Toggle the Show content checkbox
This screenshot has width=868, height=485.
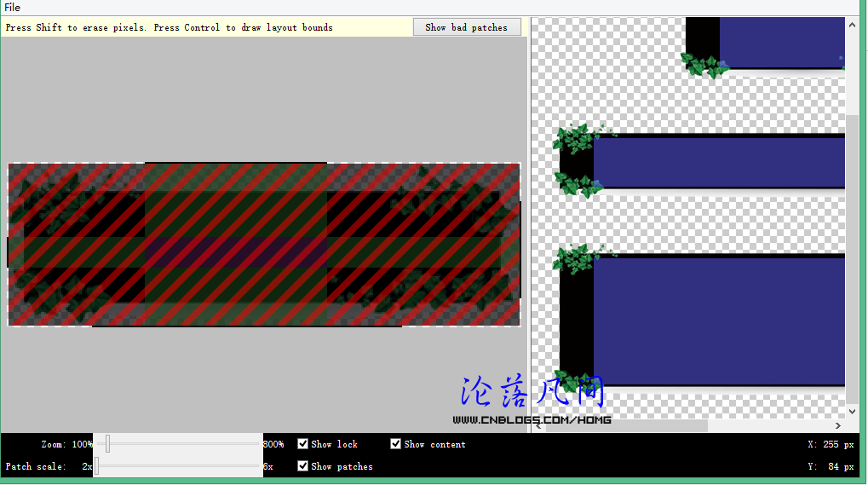click(396, 444)
